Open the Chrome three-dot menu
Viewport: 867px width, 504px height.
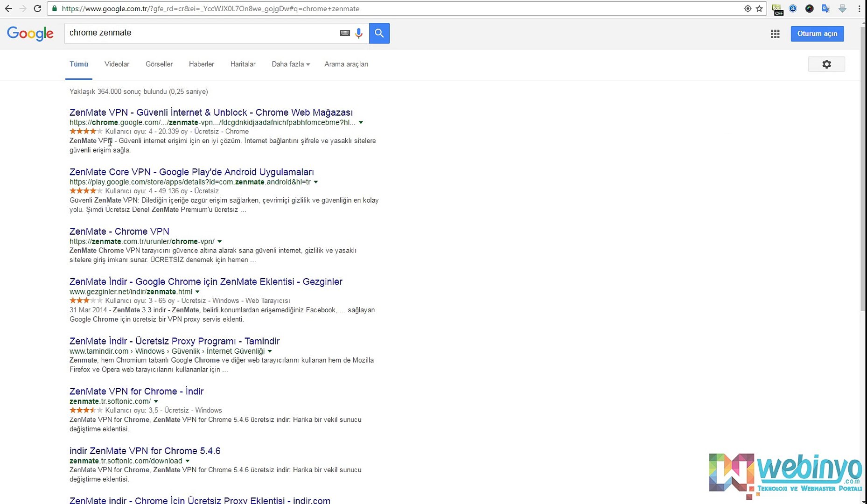[859, 8]
